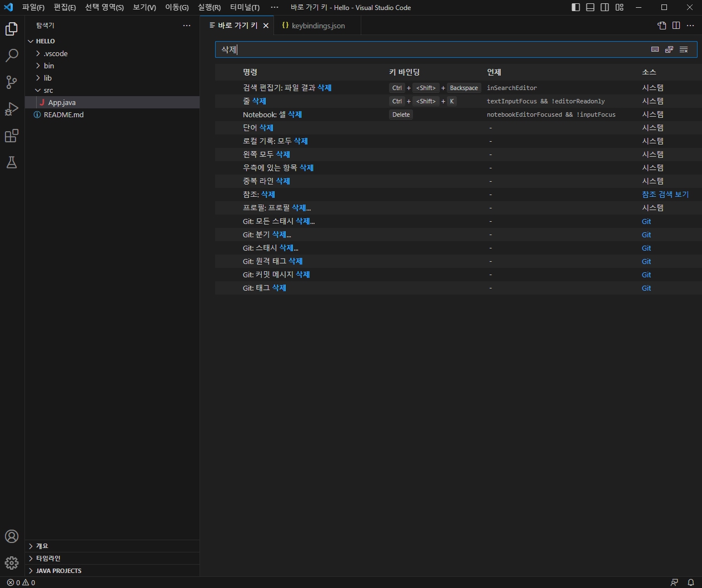
Task: Open the Explorer view in activity bar
Action: (12, 29)
